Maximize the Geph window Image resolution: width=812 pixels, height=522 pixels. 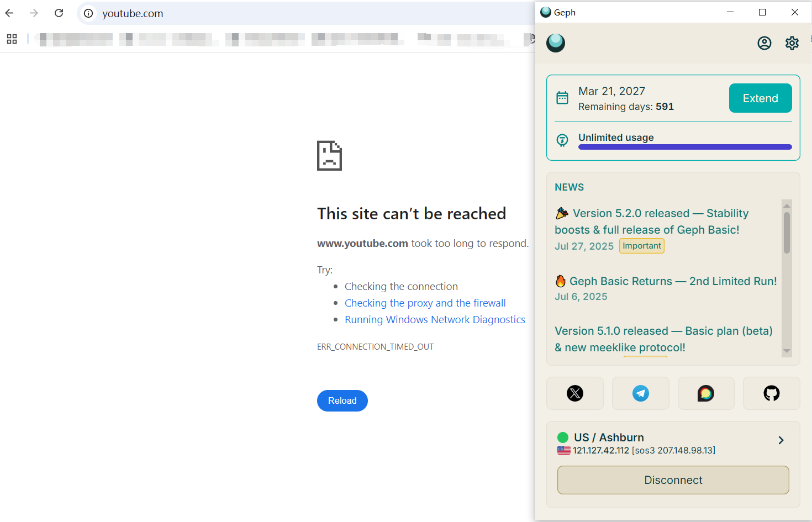tap(762, 12)
